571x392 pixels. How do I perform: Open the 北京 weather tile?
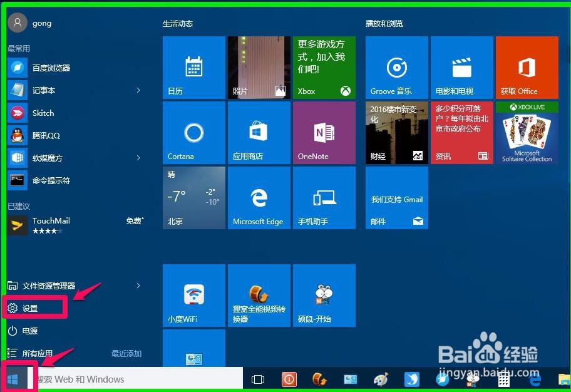point(193,198)
